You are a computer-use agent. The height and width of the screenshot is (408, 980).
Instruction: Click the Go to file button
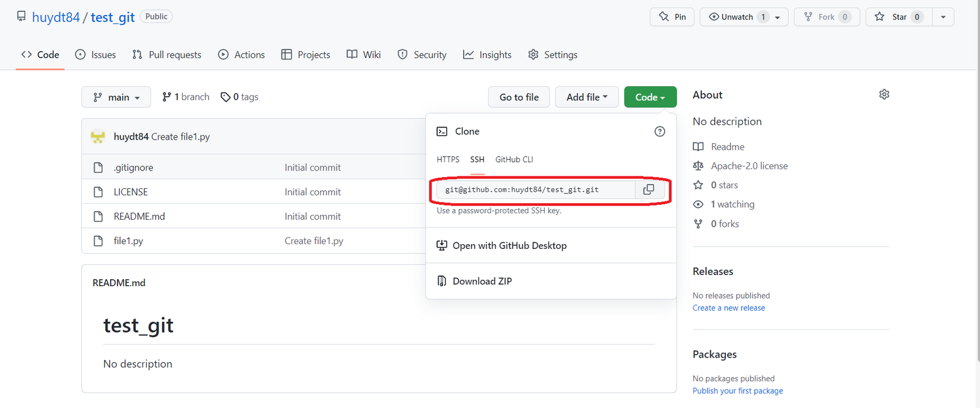coord(519,97)
